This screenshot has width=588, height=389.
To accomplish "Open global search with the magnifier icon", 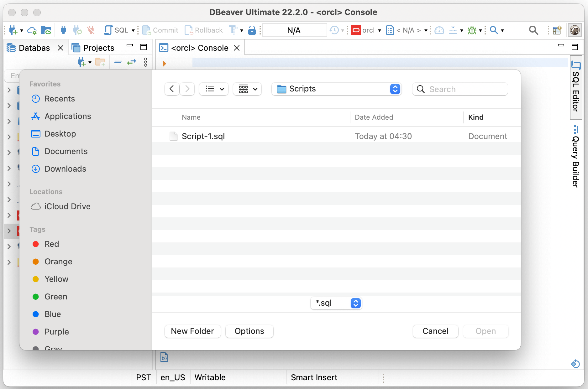I will pos(534,30).
